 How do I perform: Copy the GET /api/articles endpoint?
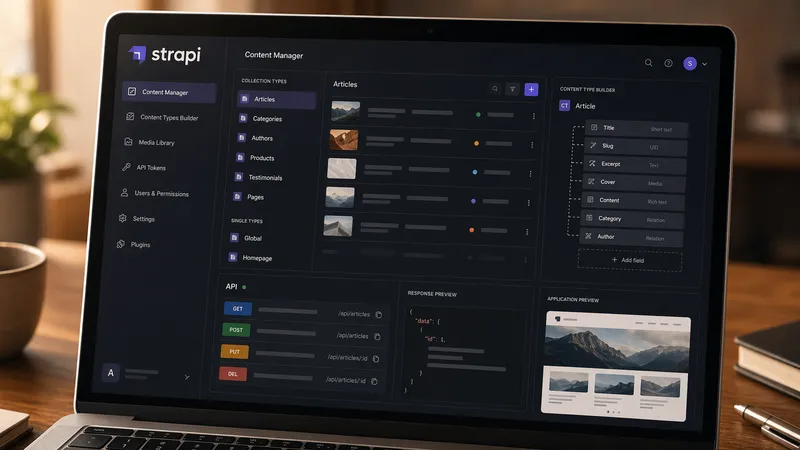pos(379,314)
